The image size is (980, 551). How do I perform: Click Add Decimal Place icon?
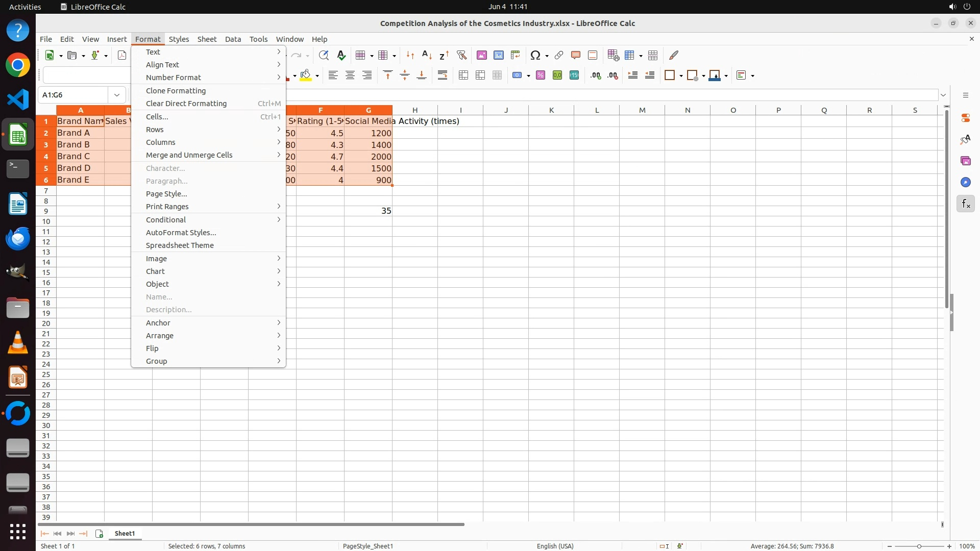pos(596,76)
